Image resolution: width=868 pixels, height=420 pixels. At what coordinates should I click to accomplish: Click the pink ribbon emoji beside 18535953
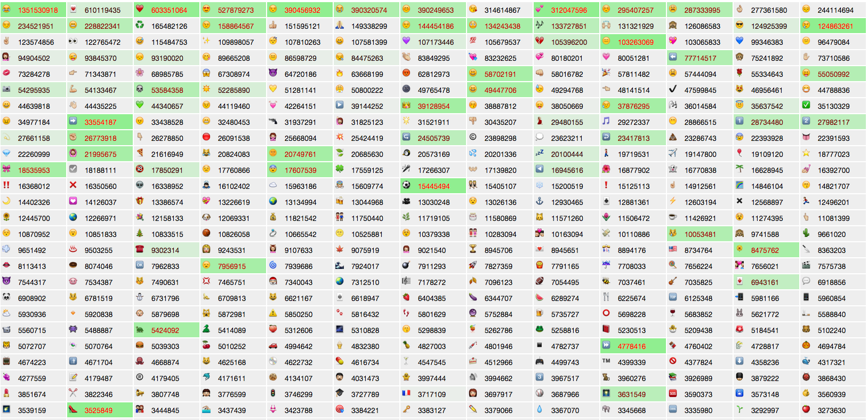point(6,169)
